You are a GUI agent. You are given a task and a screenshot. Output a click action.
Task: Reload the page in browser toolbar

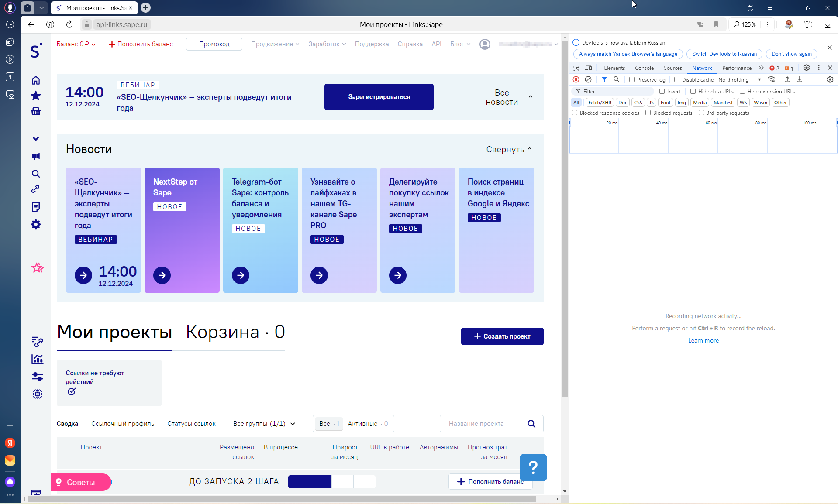point(69,24)
